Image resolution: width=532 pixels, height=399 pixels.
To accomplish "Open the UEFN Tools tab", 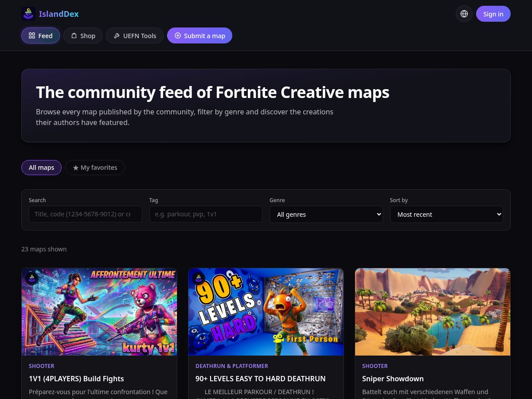I will point(135,35).
